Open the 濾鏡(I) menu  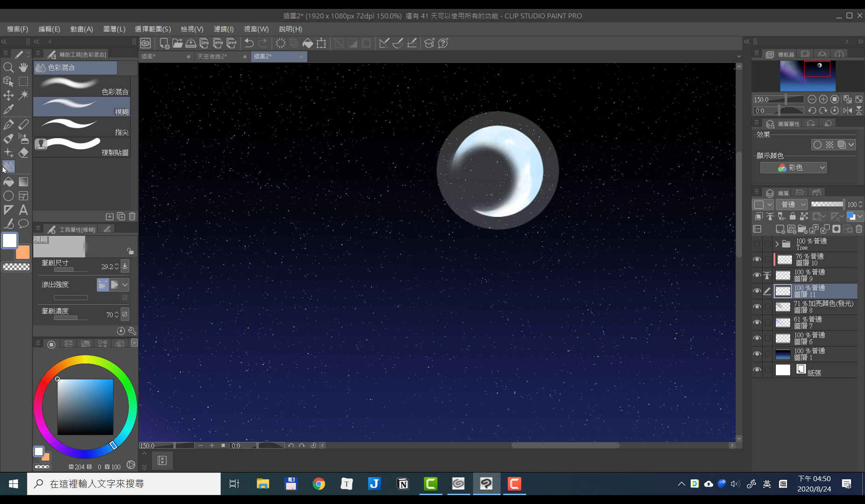tap(223, 29)
